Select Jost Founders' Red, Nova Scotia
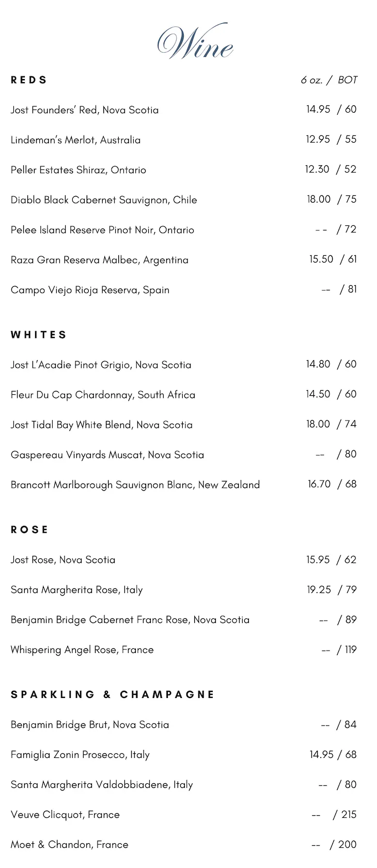The width and height of the screenshot is (377, 868). pyautogui.click(x=85, y=110)
